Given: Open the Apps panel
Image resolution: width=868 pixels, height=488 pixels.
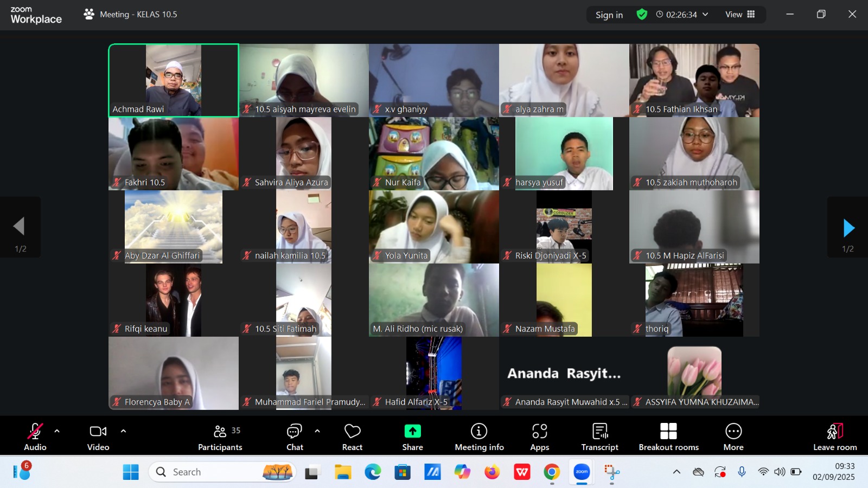Looking at the screenshot, I should [x=539, y=437].
